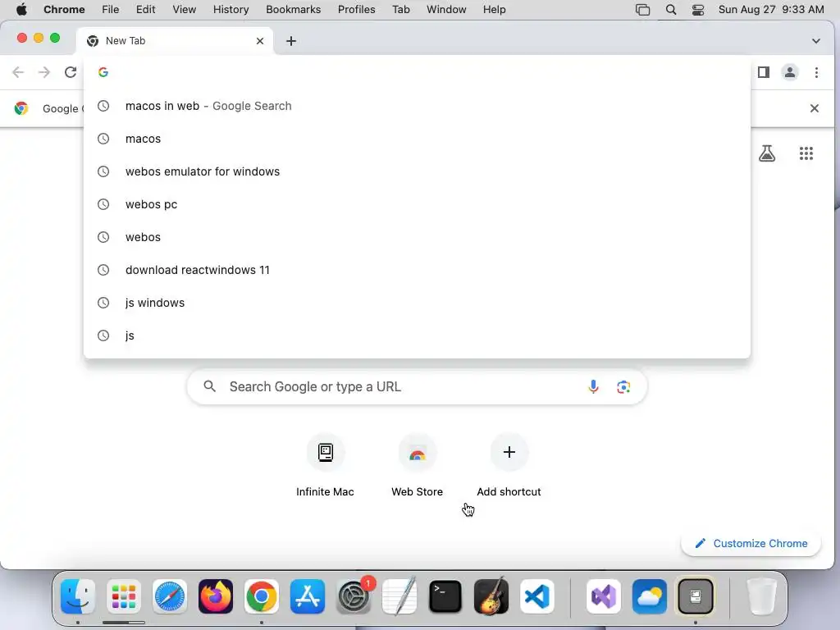Open Stage Manager menu bar icon
840x630 pixels.
[642, 10]
